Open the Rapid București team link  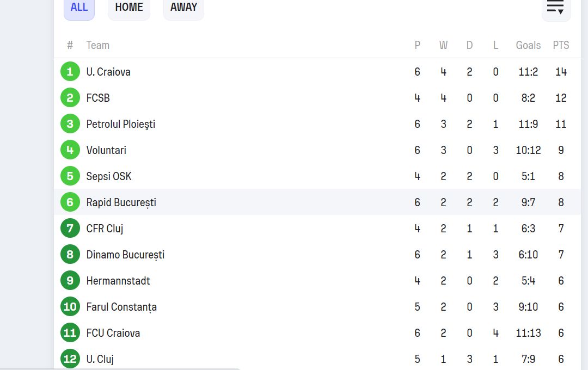point(121,202)
